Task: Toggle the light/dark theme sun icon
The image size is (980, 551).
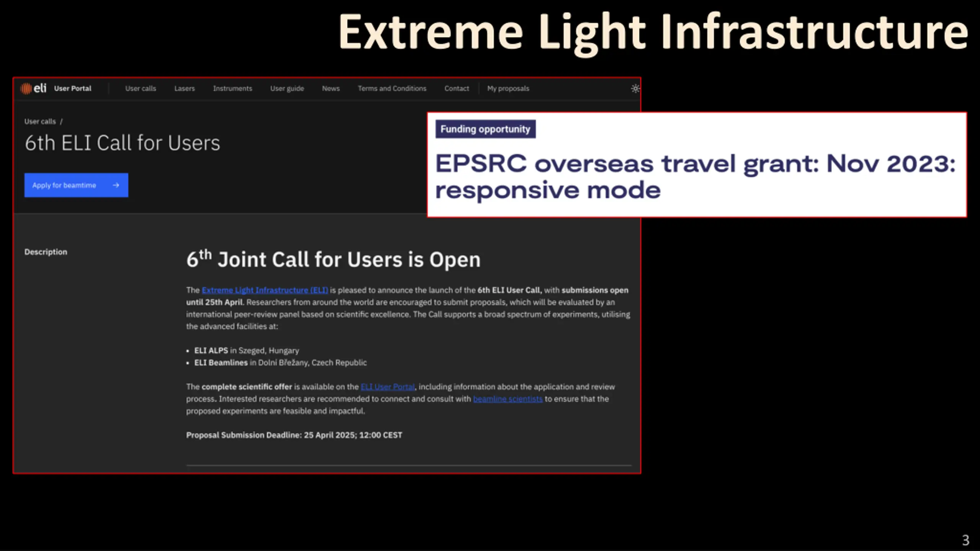Action: point(635,89)
